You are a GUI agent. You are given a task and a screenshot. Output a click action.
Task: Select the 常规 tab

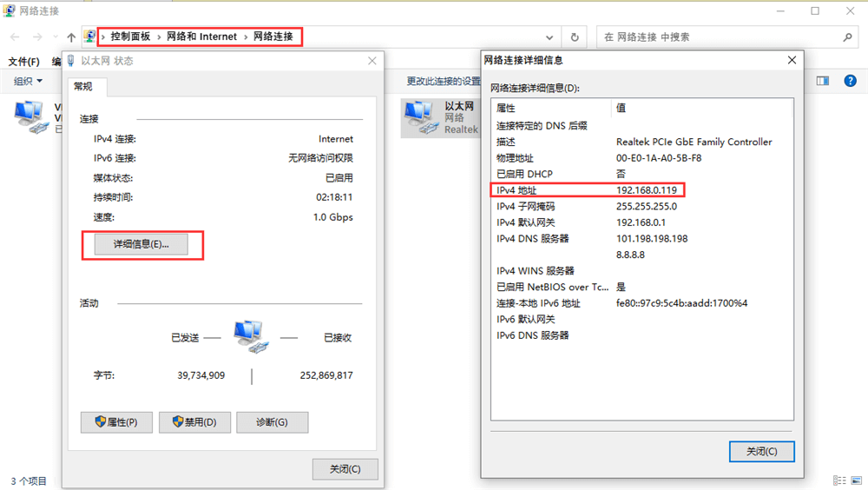coord(83,87)
